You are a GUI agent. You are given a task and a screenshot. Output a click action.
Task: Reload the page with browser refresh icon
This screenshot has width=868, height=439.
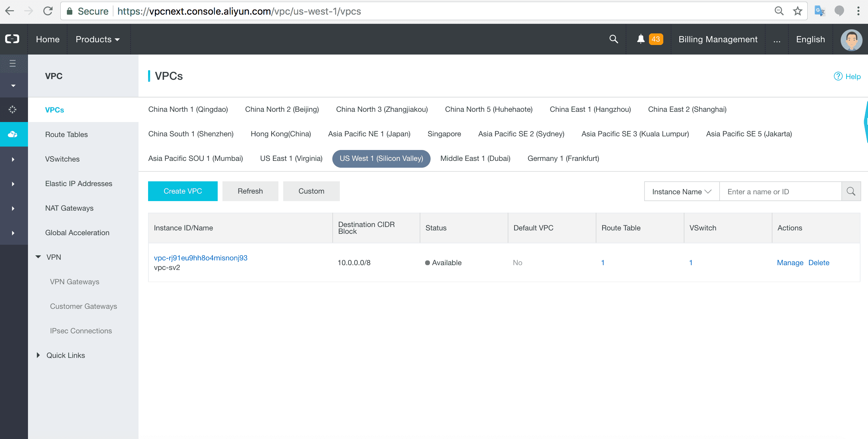[x=48, y=11]
